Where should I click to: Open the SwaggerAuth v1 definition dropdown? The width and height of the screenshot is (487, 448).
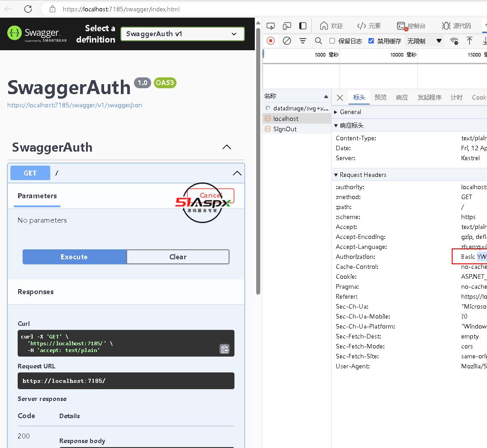(182, 34)
